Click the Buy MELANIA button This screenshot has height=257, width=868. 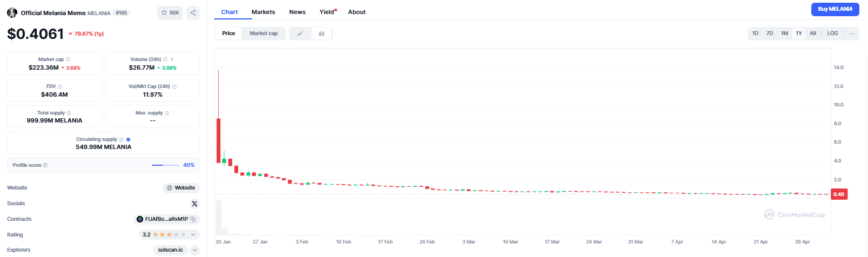835,9
